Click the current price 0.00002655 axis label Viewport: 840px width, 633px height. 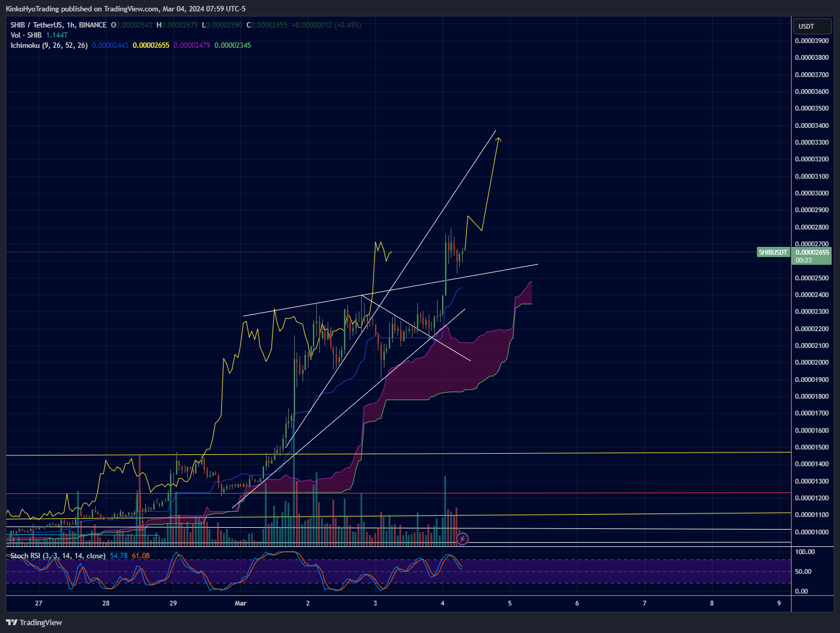coord(812,252)
